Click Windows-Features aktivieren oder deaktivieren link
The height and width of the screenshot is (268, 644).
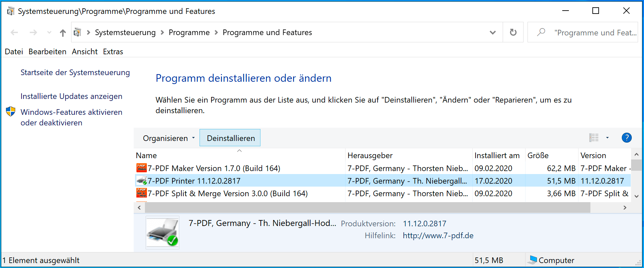pos(71,117)
